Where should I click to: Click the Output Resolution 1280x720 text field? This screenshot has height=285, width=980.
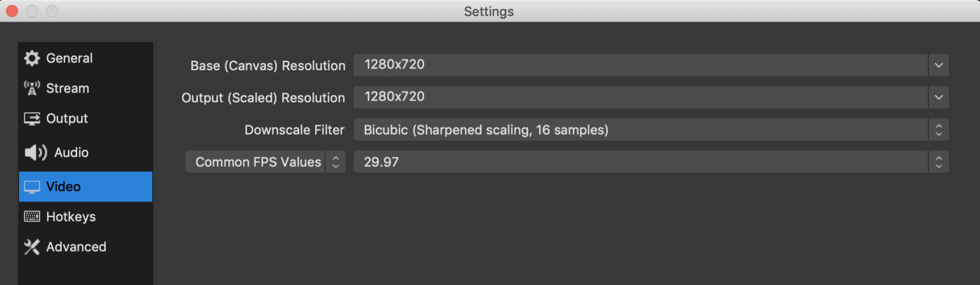[641, 97]
